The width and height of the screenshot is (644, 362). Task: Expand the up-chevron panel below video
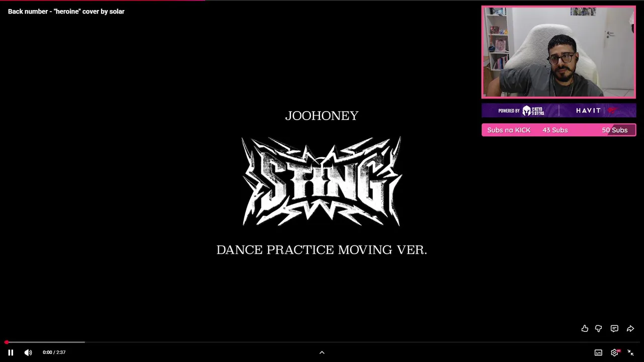tap(322, 352)
